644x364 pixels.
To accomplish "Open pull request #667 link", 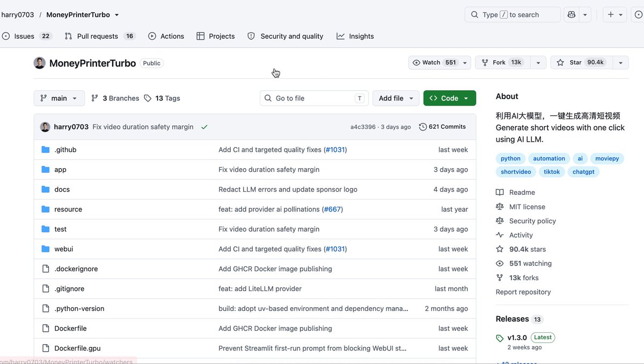I will pyautogui.click(x=332, y=209).
